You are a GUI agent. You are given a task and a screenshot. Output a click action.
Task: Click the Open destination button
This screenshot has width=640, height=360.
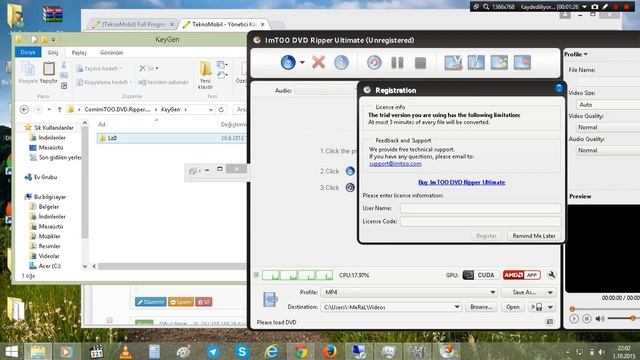513,307
